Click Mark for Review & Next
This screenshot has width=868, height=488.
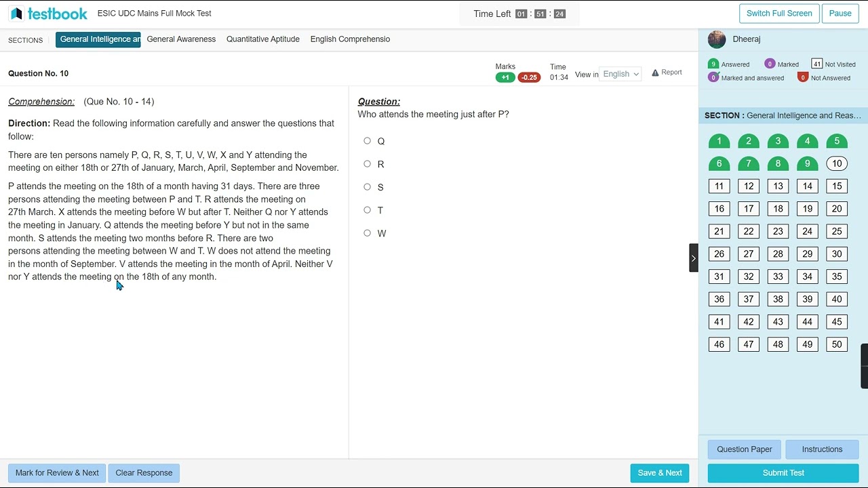click(57, 473)
